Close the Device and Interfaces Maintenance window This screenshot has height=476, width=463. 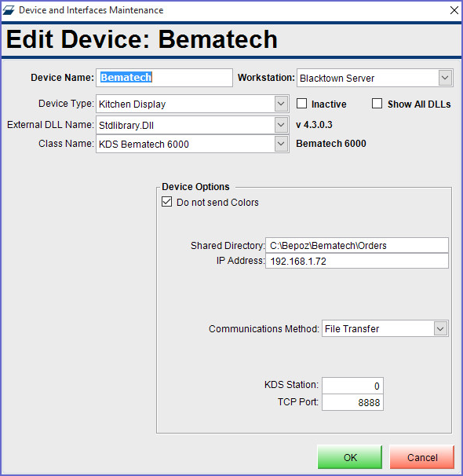click(454, 10)
